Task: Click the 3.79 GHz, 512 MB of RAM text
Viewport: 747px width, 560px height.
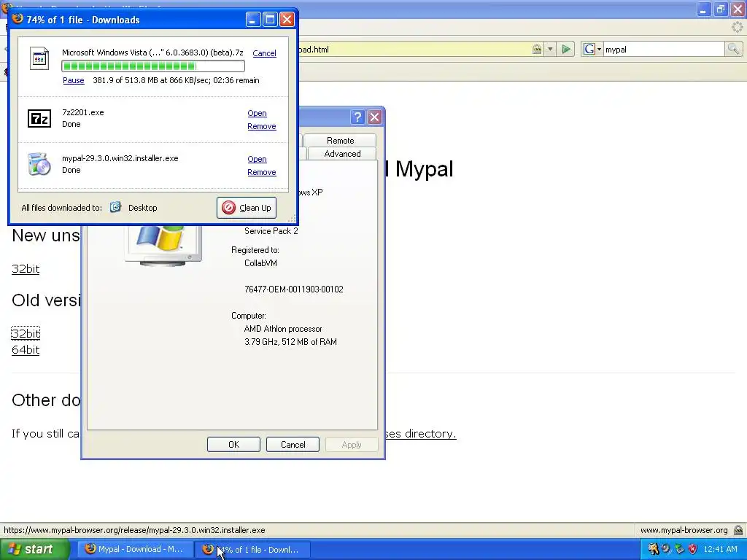Action: click(290, 342)
